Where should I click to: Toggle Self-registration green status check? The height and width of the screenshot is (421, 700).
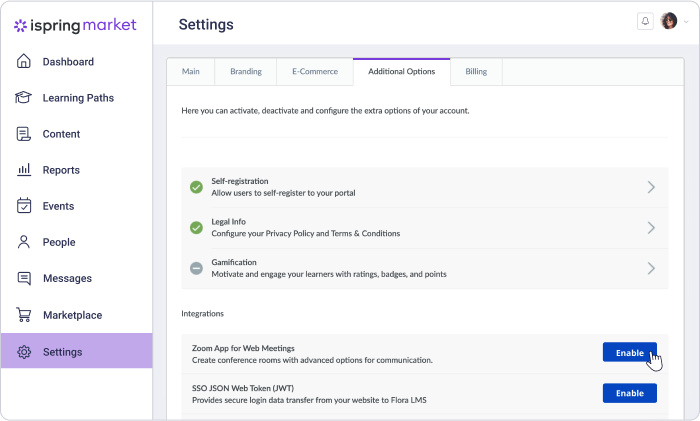197,187
